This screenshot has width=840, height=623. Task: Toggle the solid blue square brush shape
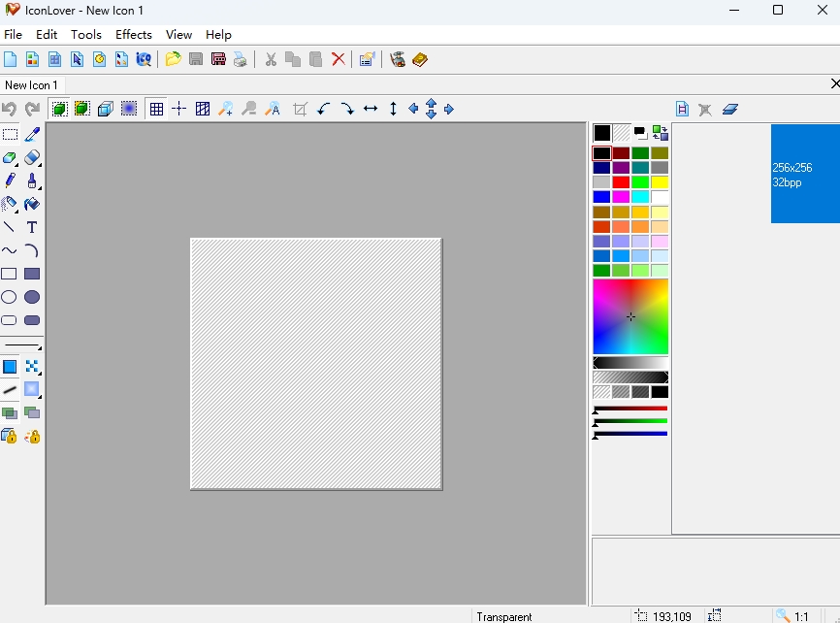[10, 367]
